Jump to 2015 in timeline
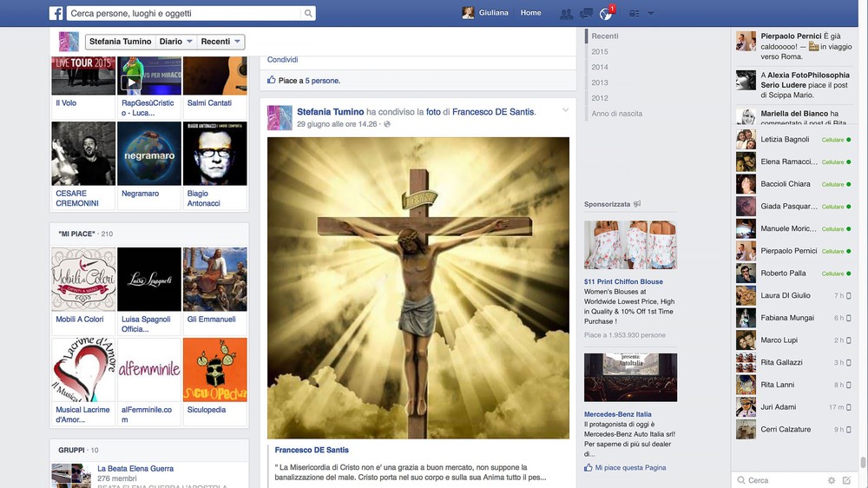 click(x=600, y=51)
